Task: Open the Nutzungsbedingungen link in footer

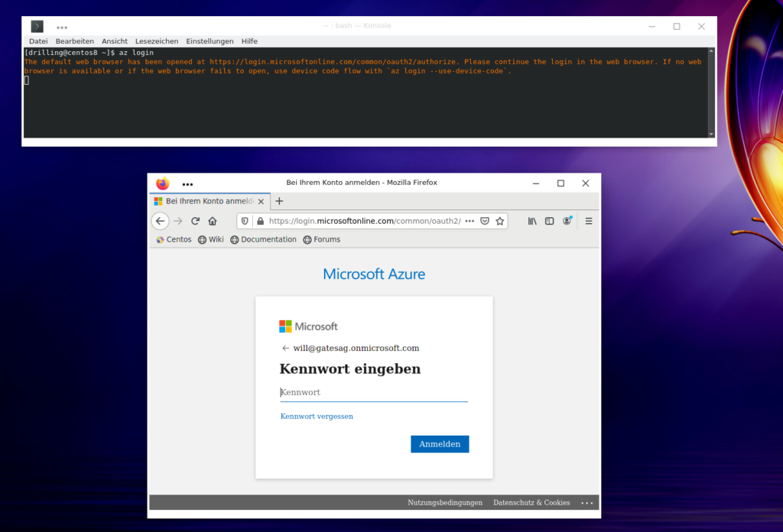Action: click(445, 502)
